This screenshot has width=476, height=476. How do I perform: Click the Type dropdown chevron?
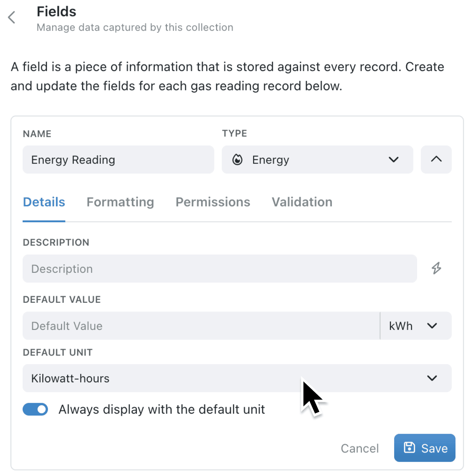[x=393, y=159]
